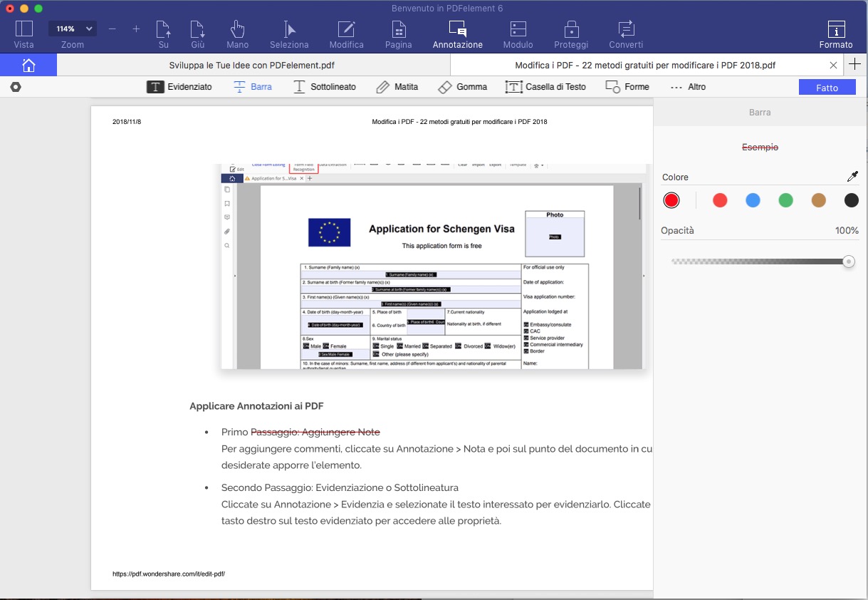Open the Forme shapes menu
The height and width of the screenshot is (600, 868).
click(627, 86)
